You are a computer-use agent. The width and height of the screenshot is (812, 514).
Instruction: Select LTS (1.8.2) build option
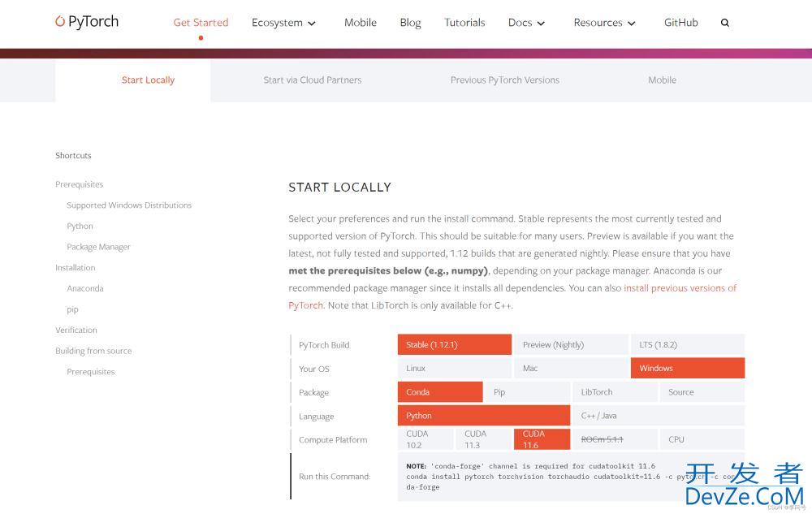pos(688,345)
